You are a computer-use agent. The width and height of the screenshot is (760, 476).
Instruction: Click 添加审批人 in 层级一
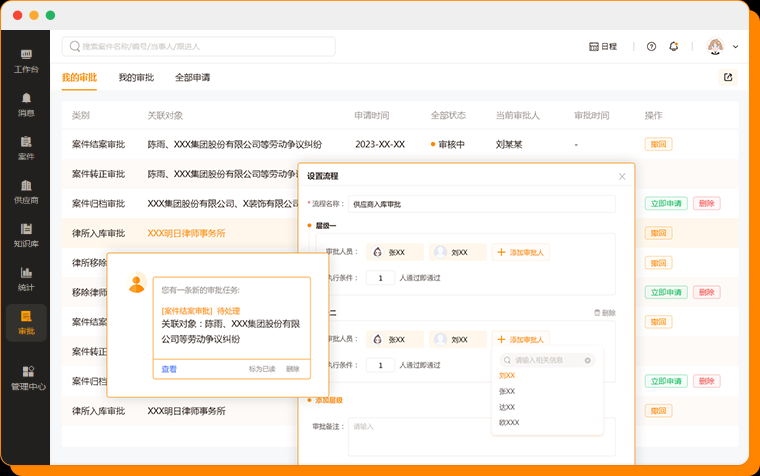click(x=520, y=253)
